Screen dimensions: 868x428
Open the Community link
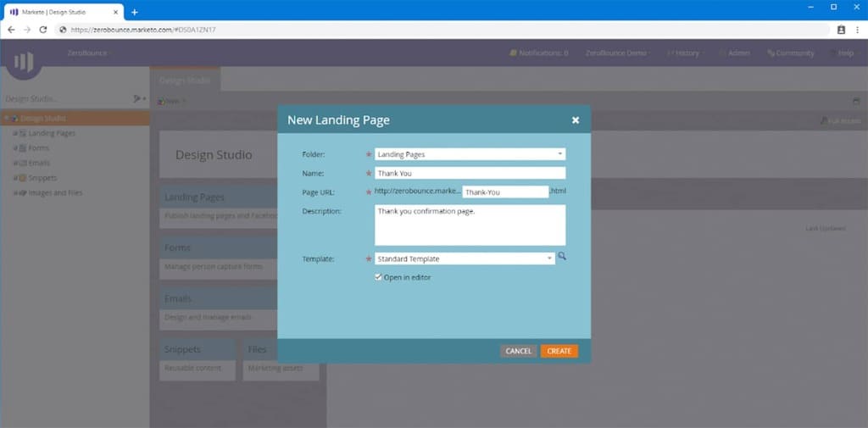(791, 53)
